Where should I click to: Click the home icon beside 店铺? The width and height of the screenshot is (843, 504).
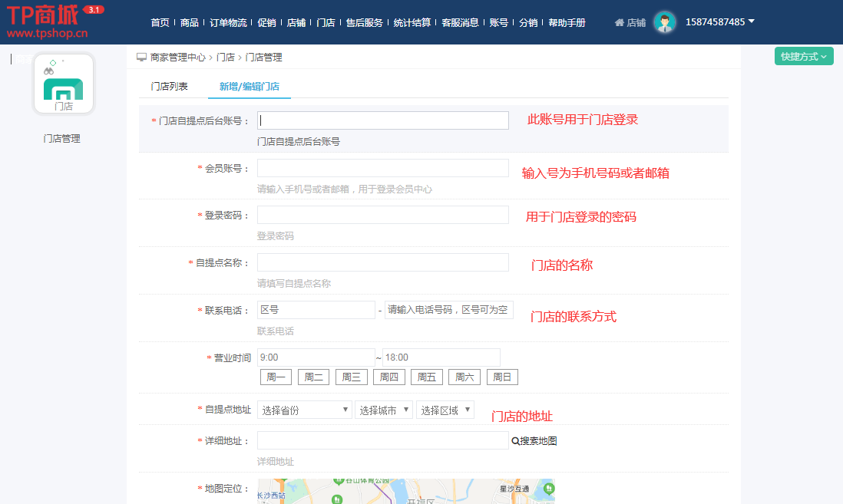(x=620, y=23)
